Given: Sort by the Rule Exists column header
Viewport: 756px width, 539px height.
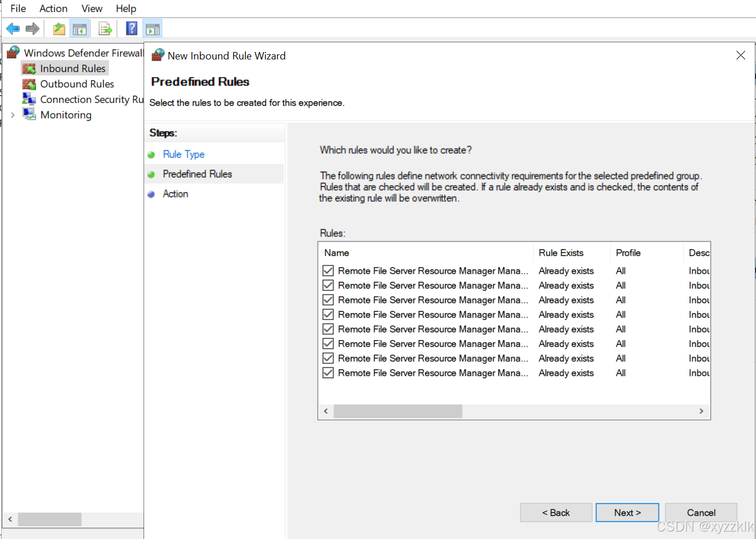Looking at the screenshot, I should (x=571, y=253).
